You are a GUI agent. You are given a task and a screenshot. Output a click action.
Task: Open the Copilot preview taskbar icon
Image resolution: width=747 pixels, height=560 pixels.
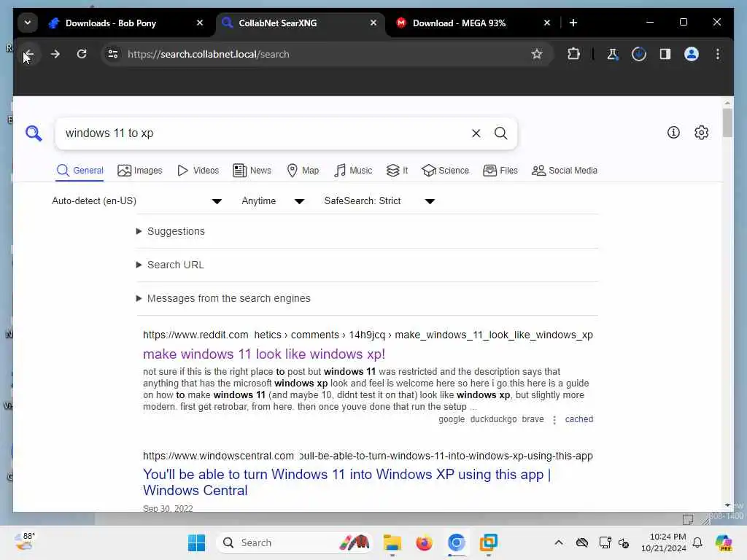tap(723, 542)
